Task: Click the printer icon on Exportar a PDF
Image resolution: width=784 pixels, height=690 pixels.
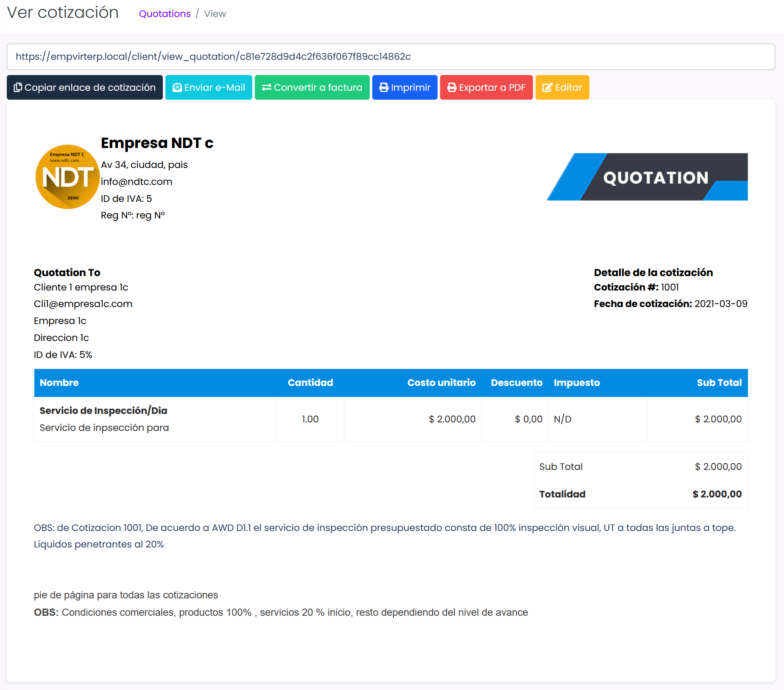Action: click(452, 87)
